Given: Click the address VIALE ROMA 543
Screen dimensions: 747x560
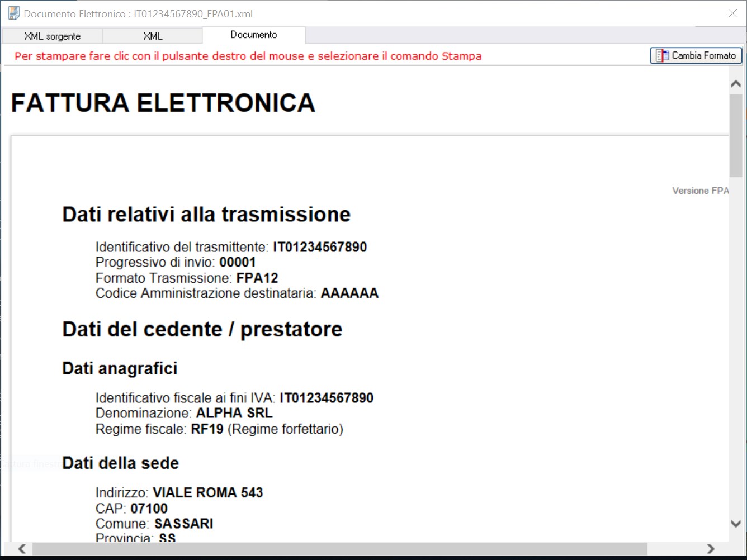Looking at the screenshot, I should click(x=208, y=492).
